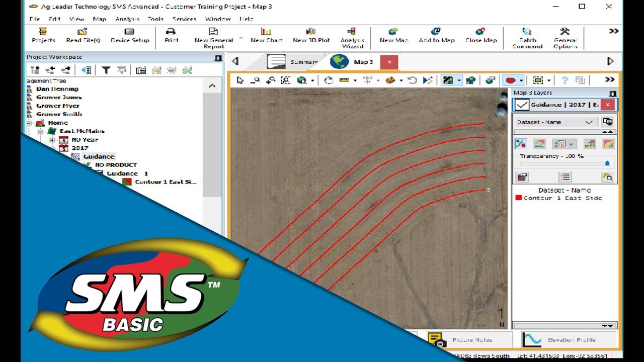The height and width of the screenshot is (362, 644).
Task: Select the Guidance tree item
Action: [x=99, y=156]
